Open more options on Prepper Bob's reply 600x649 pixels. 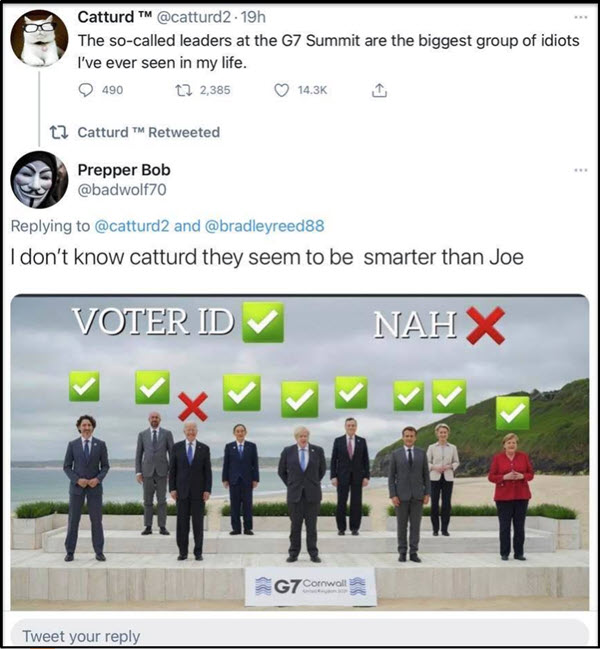pos(581,170)
